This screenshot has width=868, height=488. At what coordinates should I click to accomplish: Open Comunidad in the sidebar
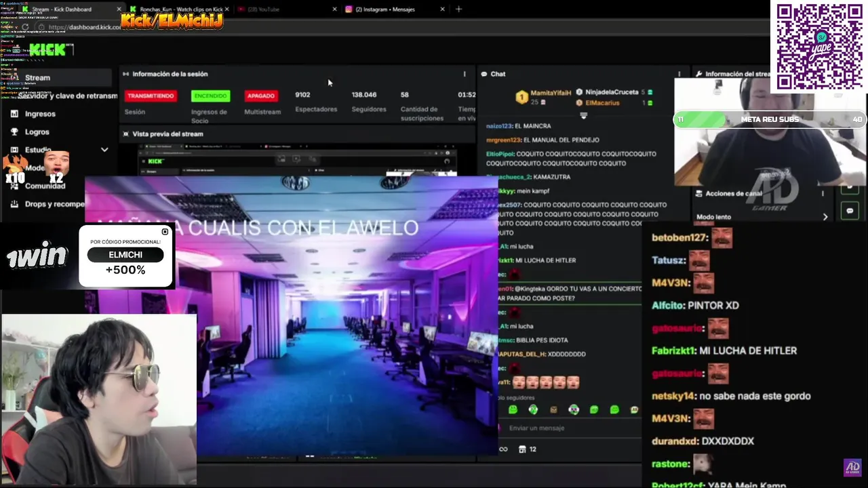[x=45, y=186]
